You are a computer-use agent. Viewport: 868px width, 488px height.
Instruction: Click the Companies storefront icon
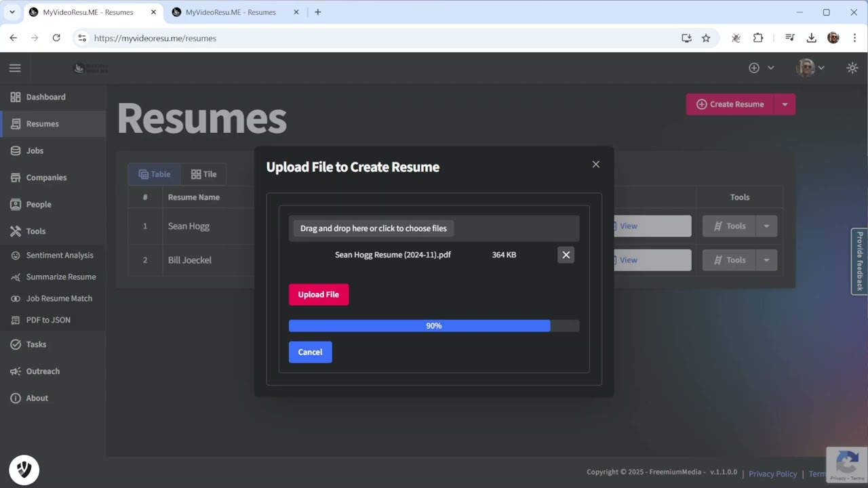tap(16, 178)
